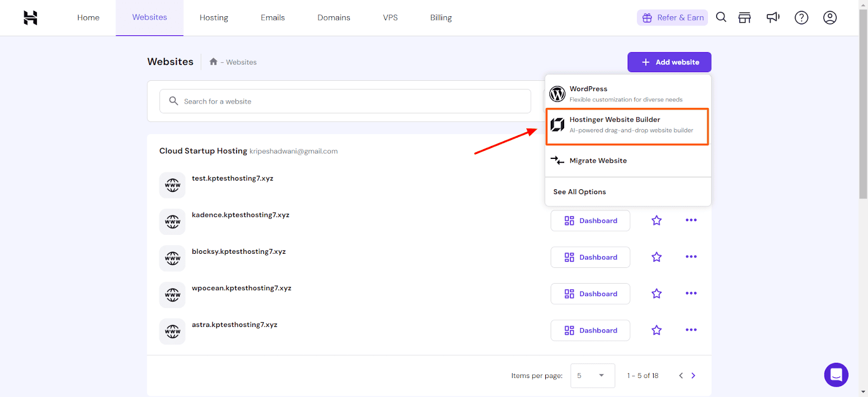Image resolution: width=868 pixels, height=397 pixels.
Task: Open the announcements megaphone icon
Action: [x=773, y=17]
